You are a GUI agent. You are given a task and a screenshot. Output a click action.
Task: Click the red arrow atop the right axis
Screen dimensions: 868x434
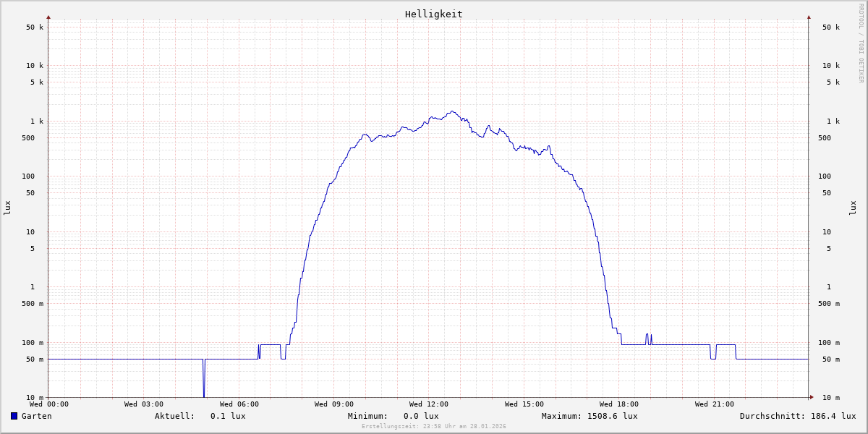click(809, 17)
